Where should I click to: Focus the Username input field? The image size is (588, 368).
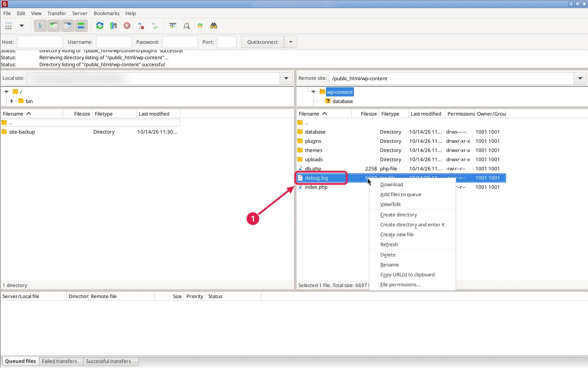114,42
